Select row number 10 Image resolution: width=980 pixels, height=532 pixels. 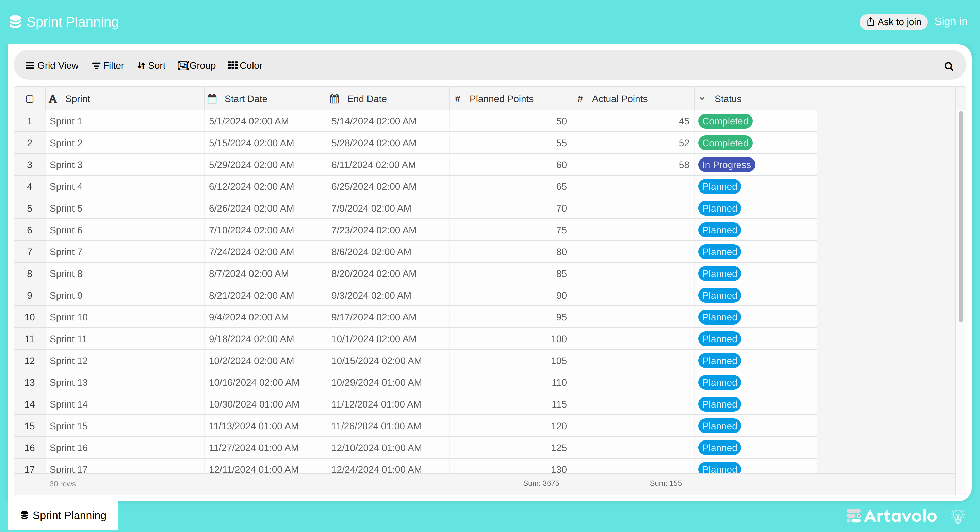coord(30,317)
